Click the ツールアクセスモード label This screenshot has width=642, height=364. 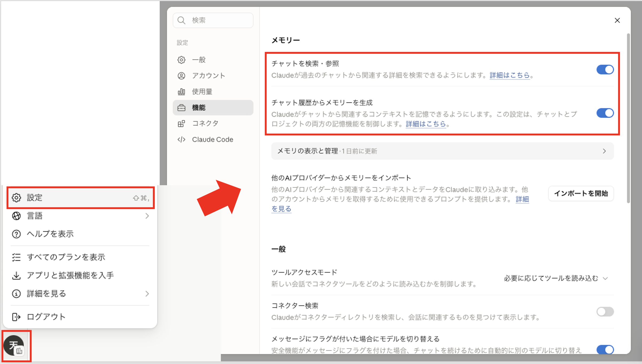(304, 272)
